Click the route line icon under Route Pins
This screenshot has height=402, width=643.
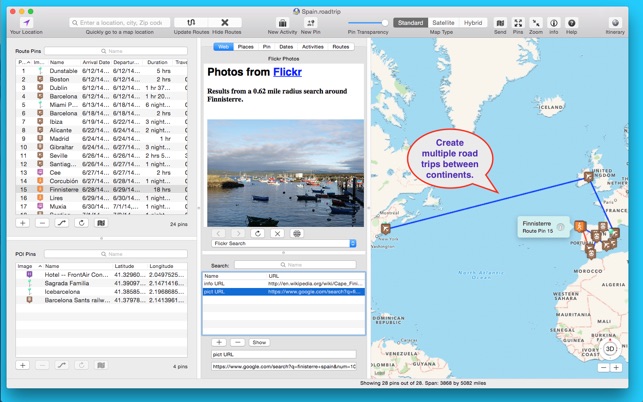pyautogui.click(x=62, y=223)
